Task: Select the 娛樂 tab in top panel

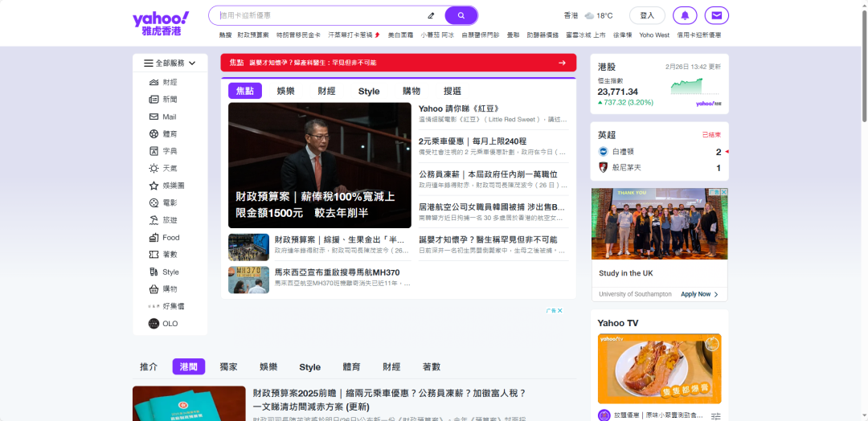Action: coord(285,92)
